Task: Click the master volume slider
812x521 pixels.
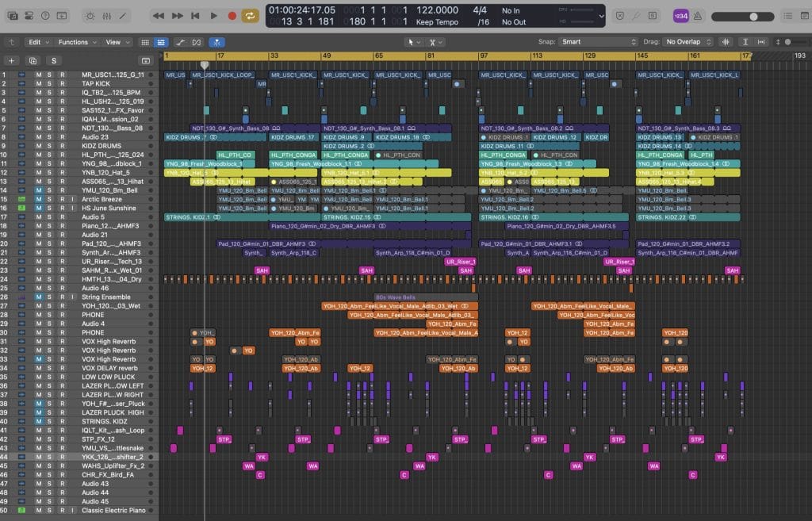Action: point(753,16)
